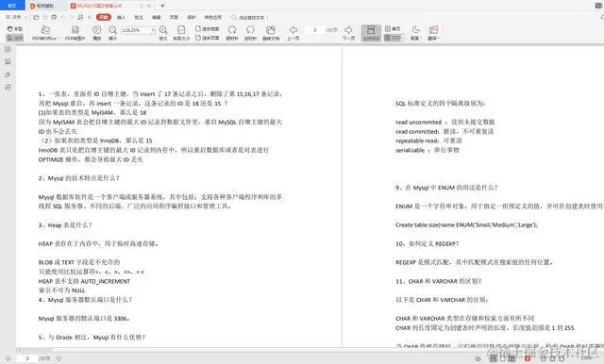Open the Special Features ribbon tab

(x=213, y=17)
